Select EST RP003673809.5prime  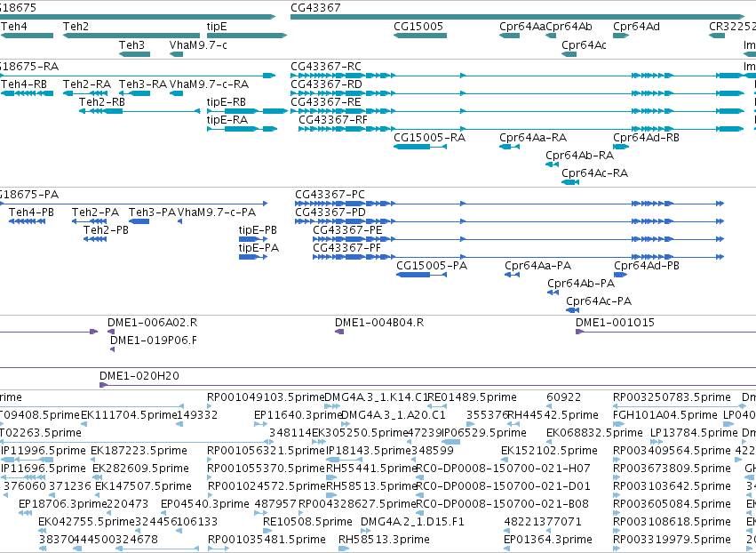pos(616,477)
